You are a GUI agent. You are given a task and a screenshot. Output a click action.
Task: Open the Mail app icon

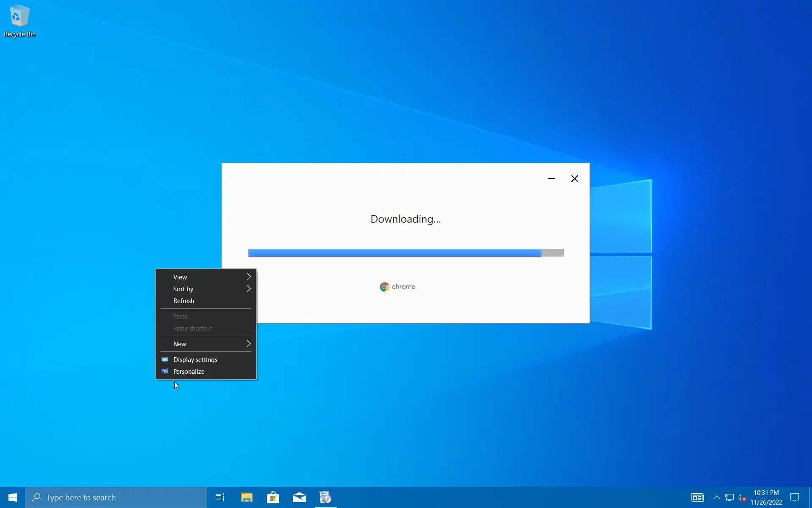299,497
